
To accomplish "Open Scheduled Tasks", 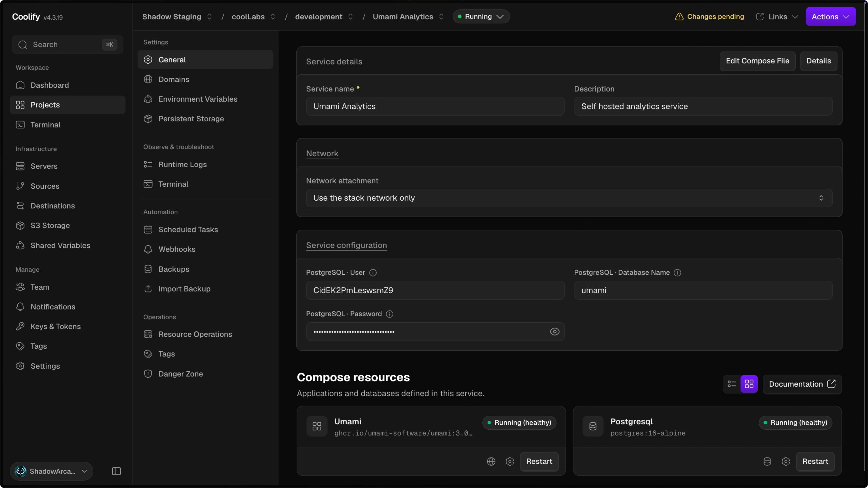I will pos(205,229).
